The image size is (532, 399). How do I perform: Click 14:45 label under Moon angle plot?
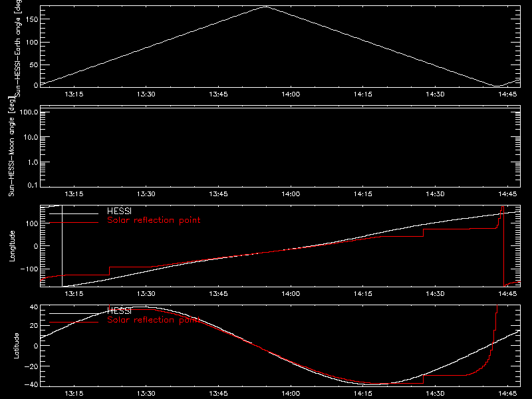(x=507, y=194)
